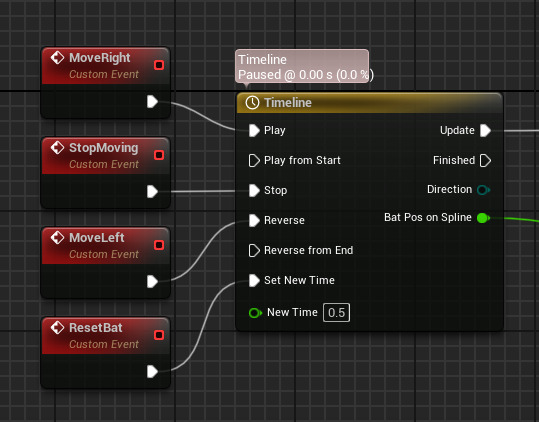Click the 'Play from Start' label
539x422 pixels.
point(302,160)
